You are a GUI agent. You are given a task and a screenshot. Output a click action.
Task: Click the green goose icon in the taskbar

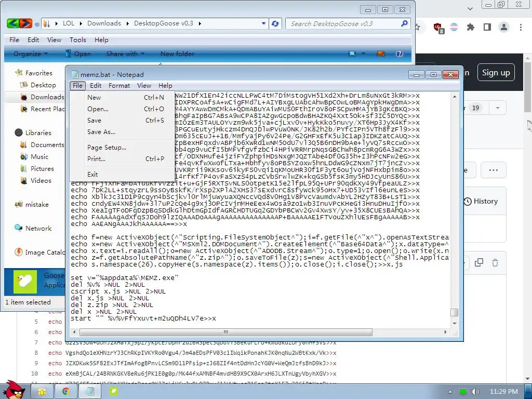(114, 391)
